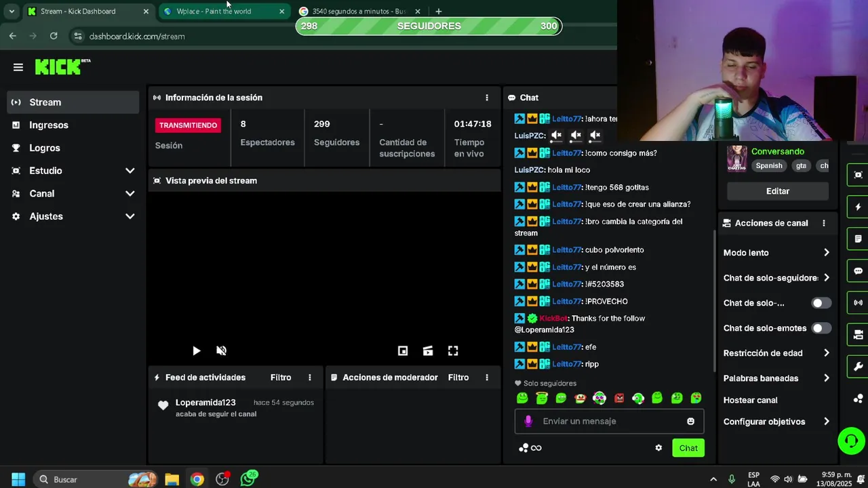Screen dimensions: 868x488
Task: Open Feed de actividades Filtro
Action: click(x=281, y=378)
